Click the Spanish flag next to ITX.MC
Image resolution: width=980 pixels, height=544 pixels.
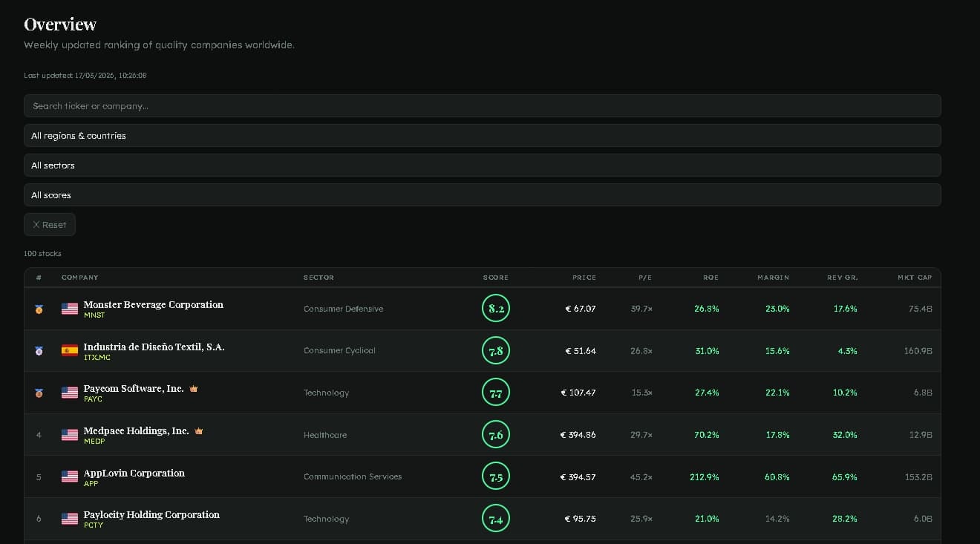point(69,350)
